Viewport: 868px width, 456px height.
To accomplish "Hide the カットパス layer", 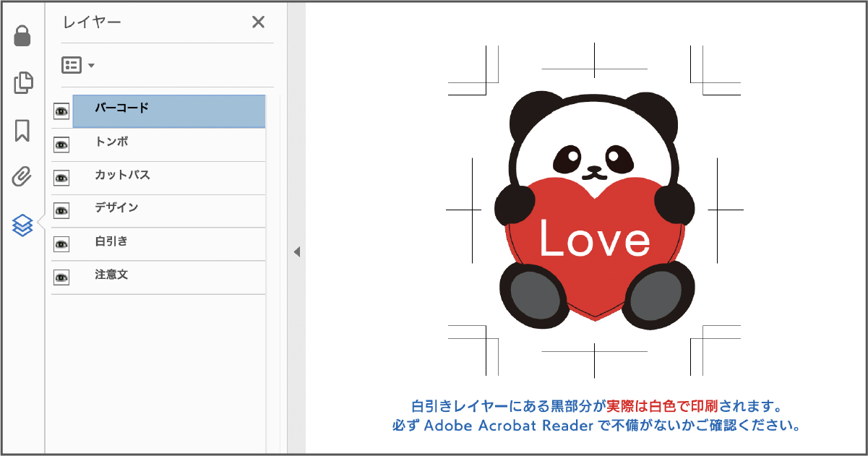I will click(x=61, y=178).
